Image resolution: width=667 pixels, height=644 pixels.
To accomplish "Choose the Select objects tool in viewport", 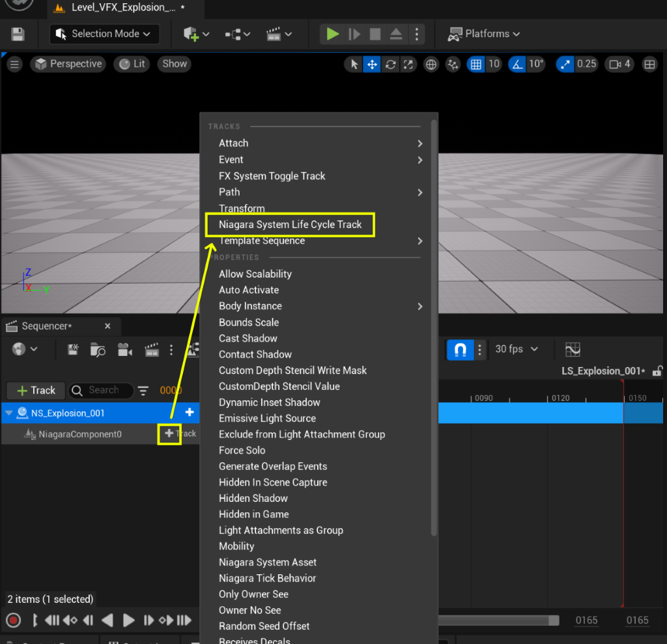I will point(354,65).
